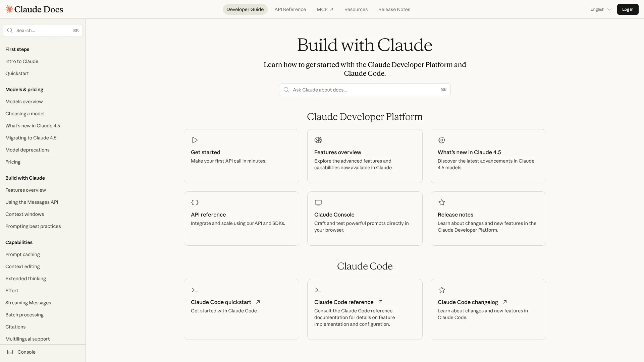The height and width of the screenshot is (362, 644).
Task: Open the English language dropdown
Action: point(601,9)
